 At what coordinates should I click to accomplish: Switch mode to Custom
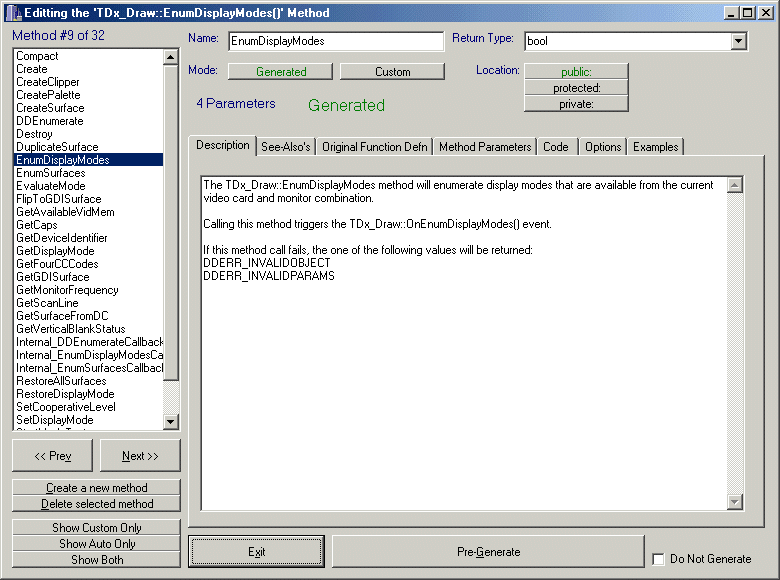coord(392,72)
